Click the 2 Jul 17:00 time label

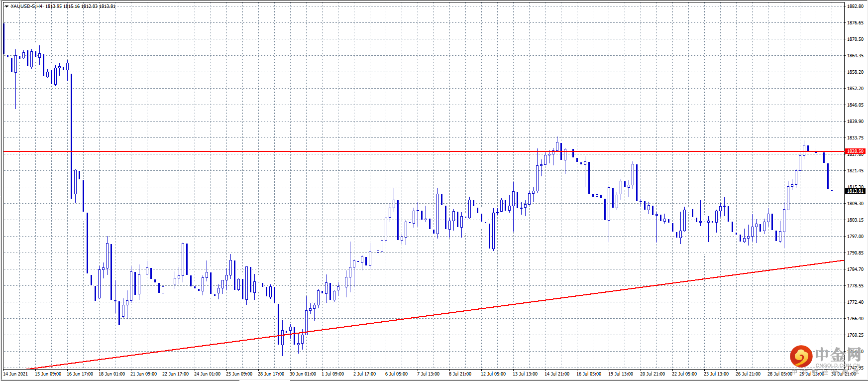[365, 374]
